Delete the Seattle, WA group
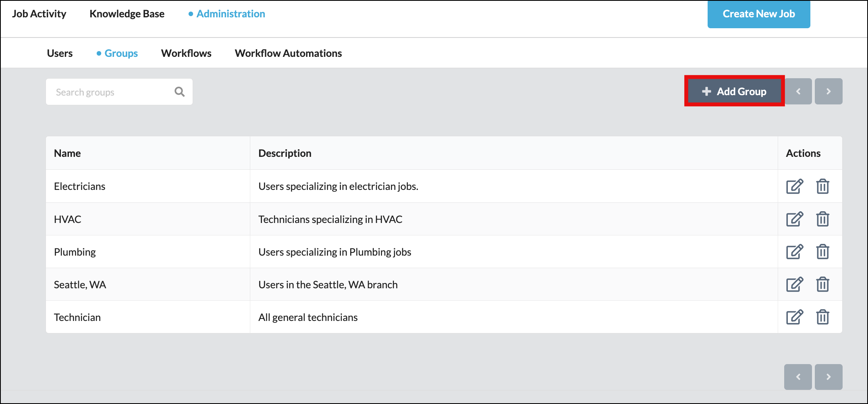Viewport: 868px width, 404px height. 822,284
